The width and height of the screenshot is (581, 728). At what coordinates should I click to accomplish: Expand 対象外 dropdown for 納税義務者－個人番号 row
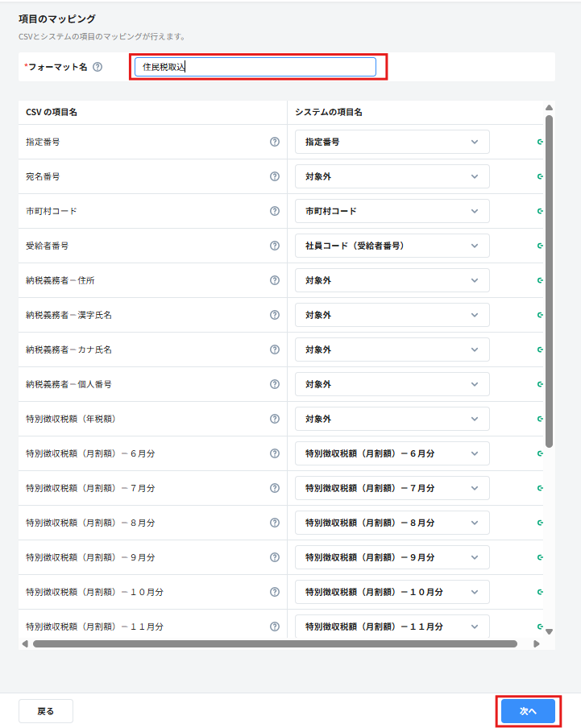coord(392,384)
